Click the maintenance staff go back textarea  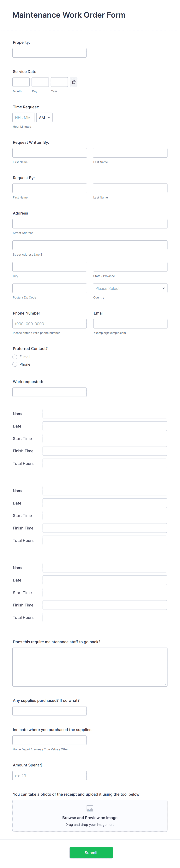pyautogui.click(x=90, y=667)
